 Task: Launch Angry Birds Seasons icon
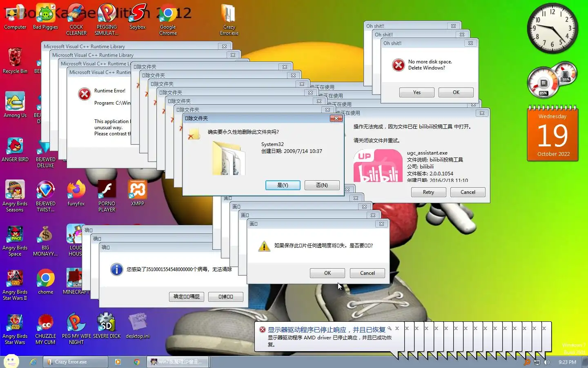15,196
